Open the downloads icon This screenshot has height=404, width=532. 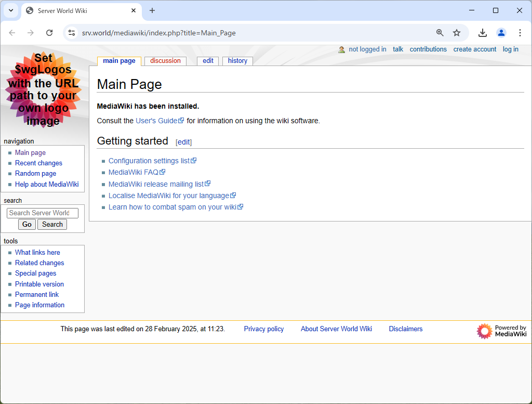coord(483,33)
